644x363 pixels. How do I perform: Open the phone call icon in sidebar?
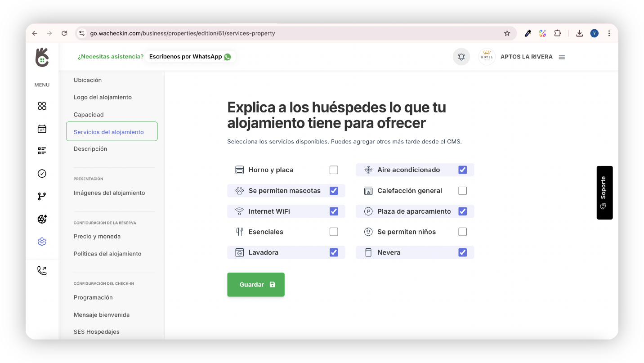42,270
